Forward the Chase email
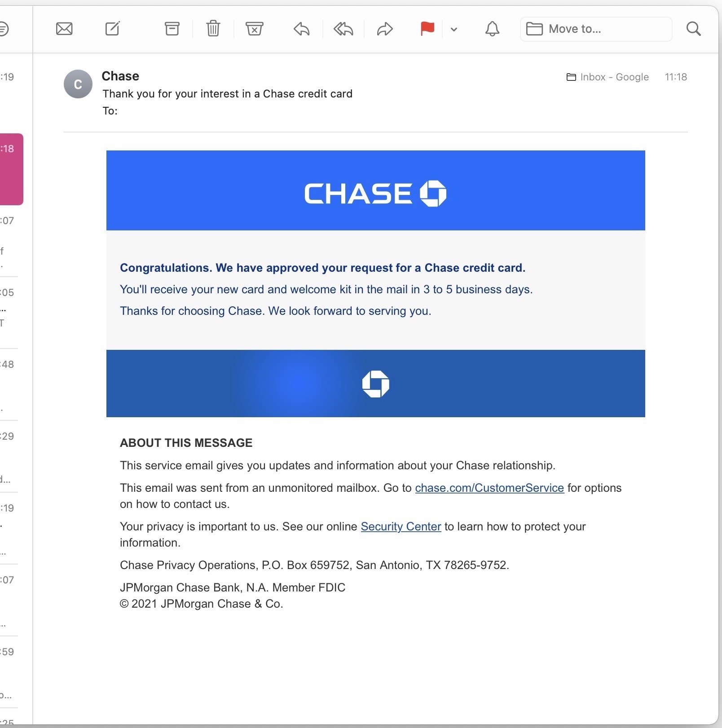Screen dimensions: 722x728 (x=385, y=29)
